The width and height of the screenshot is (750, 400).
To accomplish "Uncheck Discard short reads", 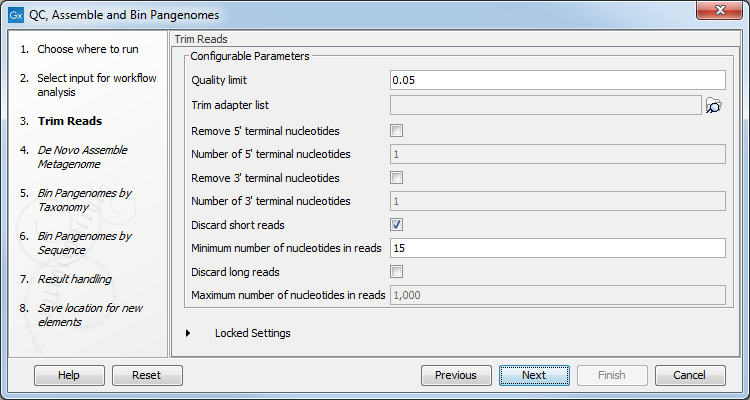I will tap(397, 225).
